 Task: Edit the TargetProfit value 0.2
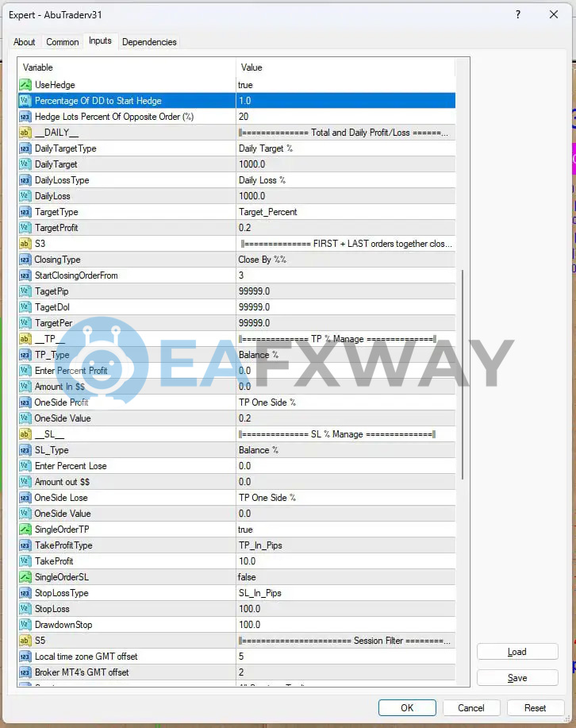point(345,228)
